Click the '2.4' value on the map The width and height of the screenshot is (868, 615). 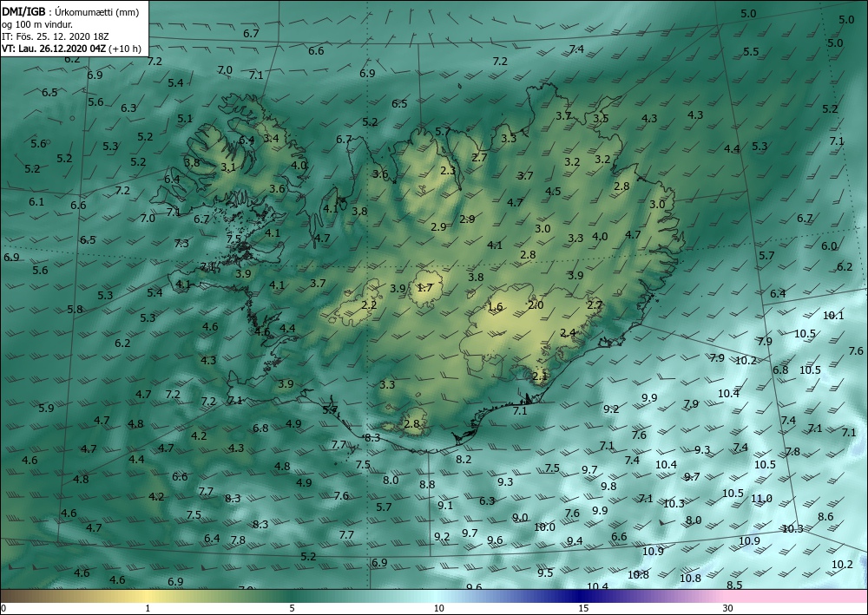(x=568, y=332)
